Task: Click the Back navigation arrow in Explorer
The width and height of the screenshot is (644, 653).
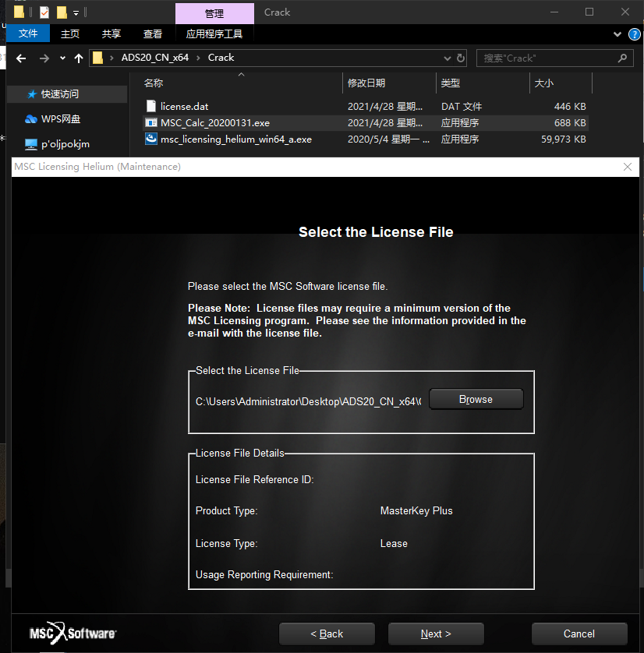Action: (21, 58)
